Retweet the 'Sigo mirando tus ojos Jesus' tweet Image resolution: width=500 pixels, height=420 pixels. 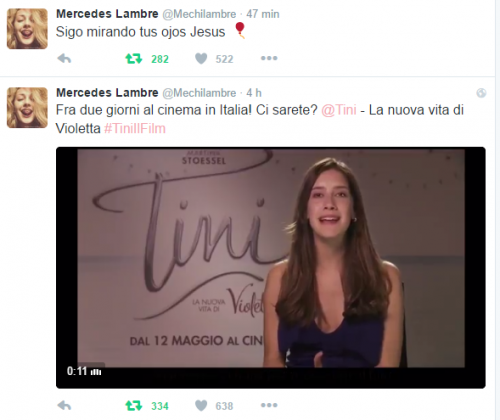point(134,59)
